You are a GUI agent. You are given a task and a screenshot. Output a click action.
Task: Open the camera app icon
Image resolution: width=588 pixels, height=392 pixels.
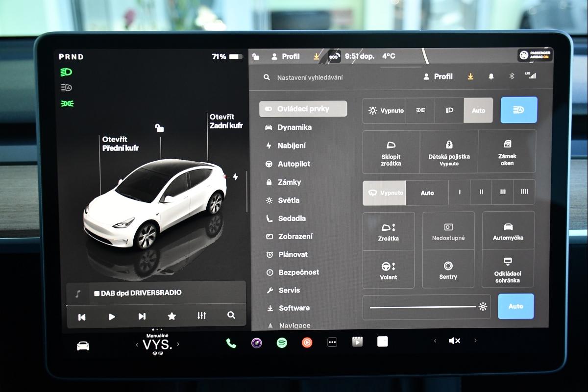tap(257, 343)
